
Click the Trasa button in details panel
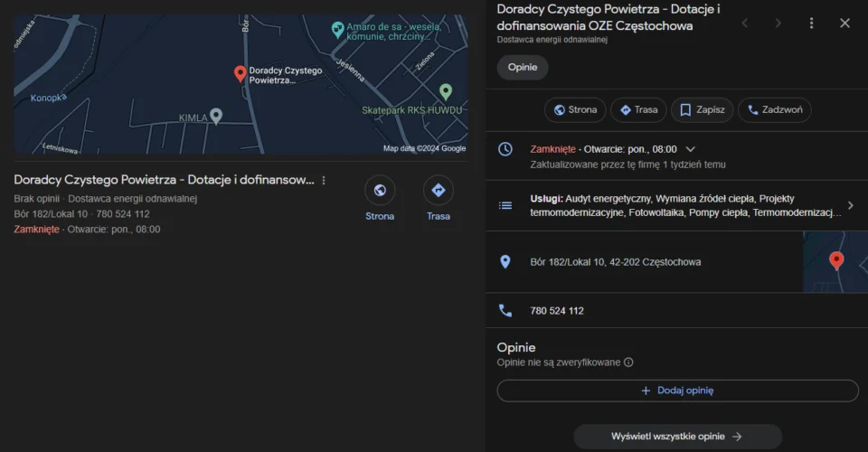point(638,110)
